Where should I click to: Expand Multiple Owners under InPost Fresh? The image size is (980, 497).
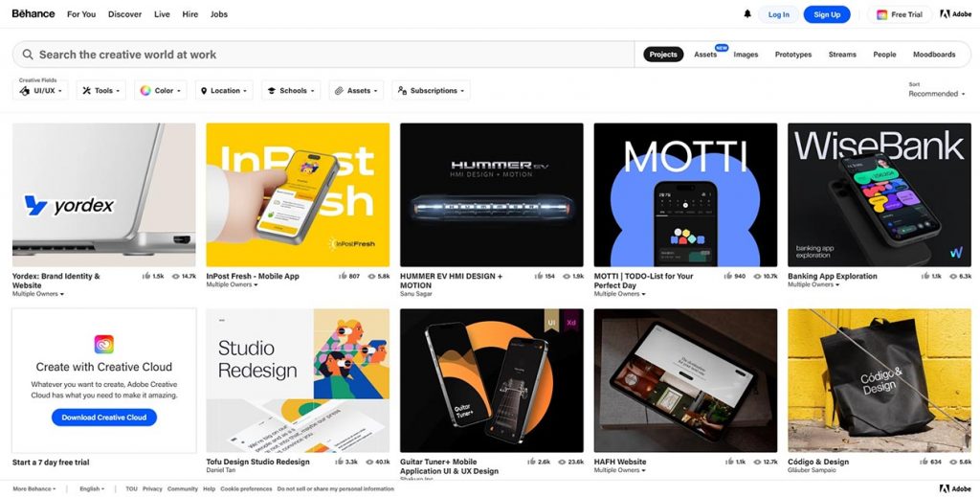[232, 284]
